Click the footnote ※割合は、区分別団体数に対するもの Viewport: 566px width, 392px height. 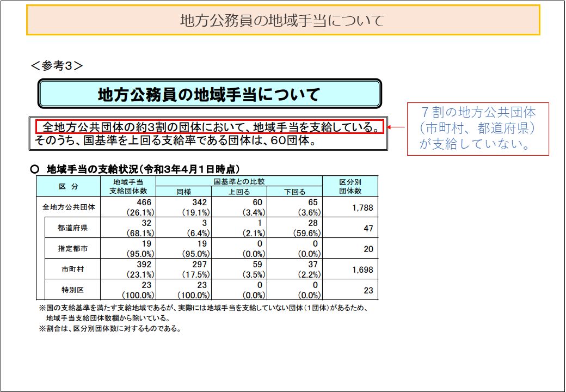coord(110,328)
